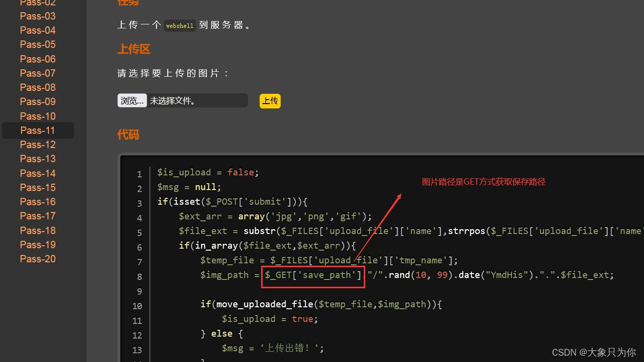Viewport: 644px width, 362px height.
Task: Click $_GET['save_path'] in line 8
Action: coord(313,275)
